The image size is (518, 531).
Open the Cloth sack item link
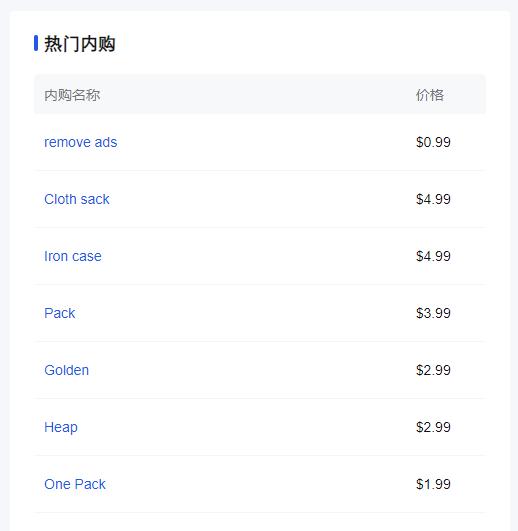tap(77, 199)
